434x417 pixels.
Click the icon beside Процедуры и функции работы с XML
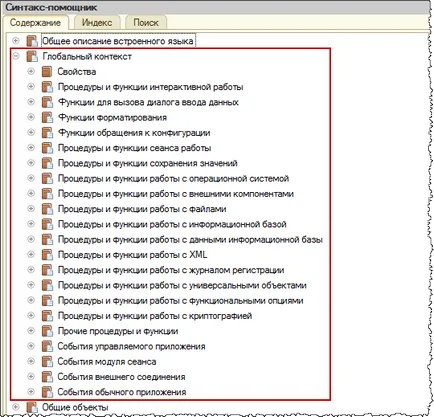[x=47, y=255]
